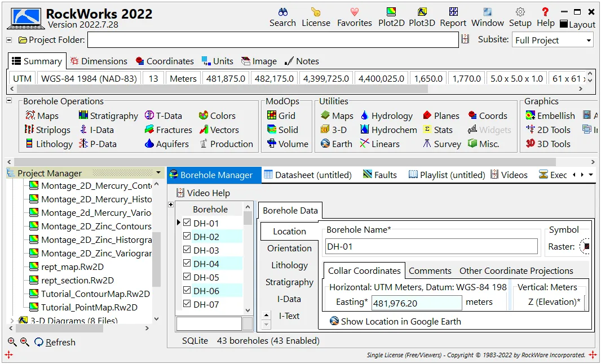Open Utilities Hydrology menu
This screenshot has height=364, width=601.
(x=386, y=116)
